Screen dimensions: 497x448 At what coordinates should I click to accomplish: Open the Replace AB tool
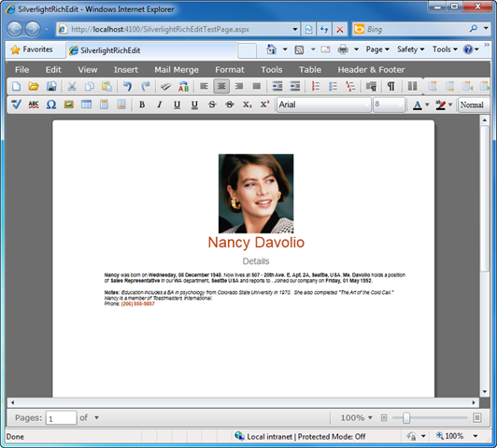[x=183, y=86]
